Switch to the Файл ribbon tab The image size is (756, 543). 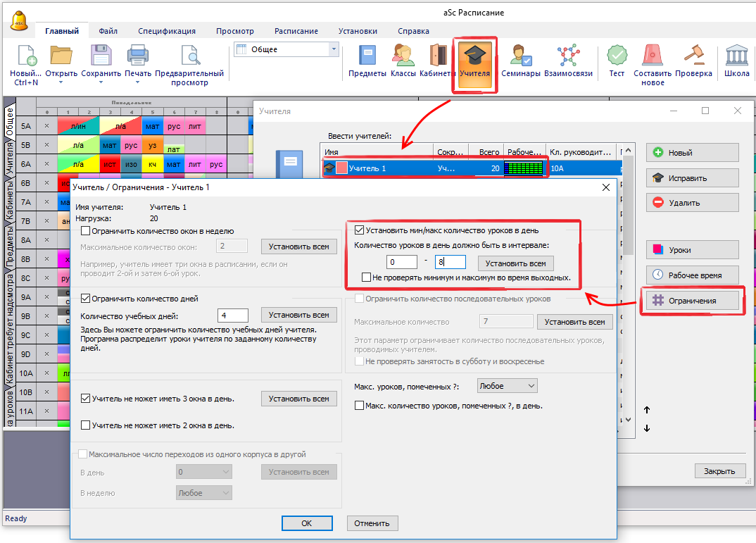pos(108,31)
